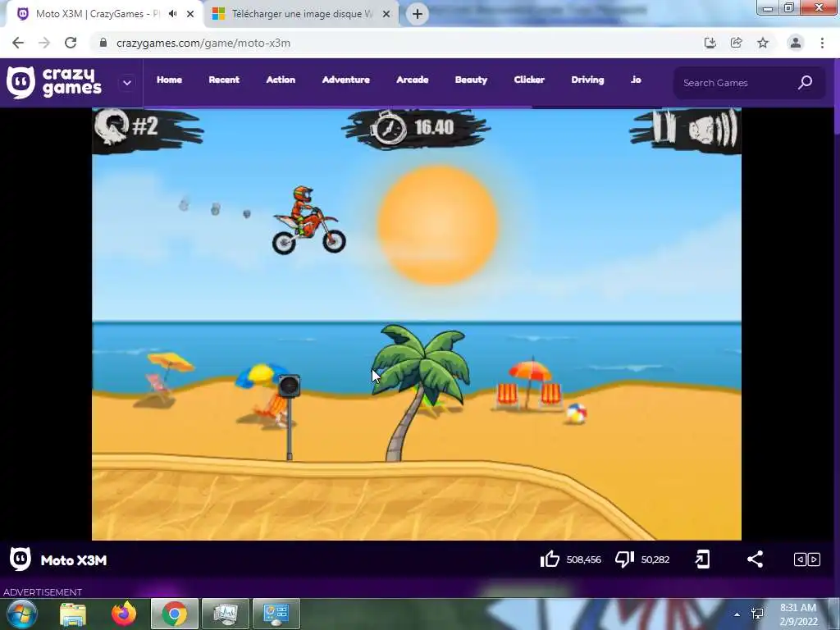Image resolution: width=840 pixels, height=630 pixels.
Task: Open the Windows Start menu
Action: [21, 614]
